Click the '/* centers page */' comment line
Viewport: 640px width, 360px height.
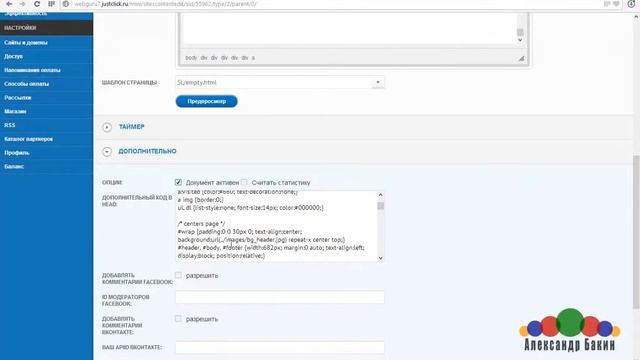click(202, 224)
